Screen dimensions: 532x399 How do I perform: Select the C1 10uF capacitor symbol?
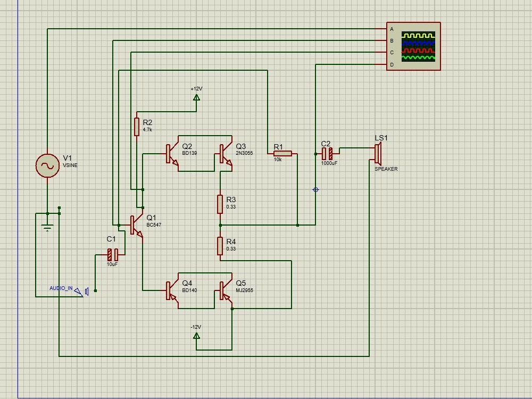pyautogui.click(x=113, y=255)
